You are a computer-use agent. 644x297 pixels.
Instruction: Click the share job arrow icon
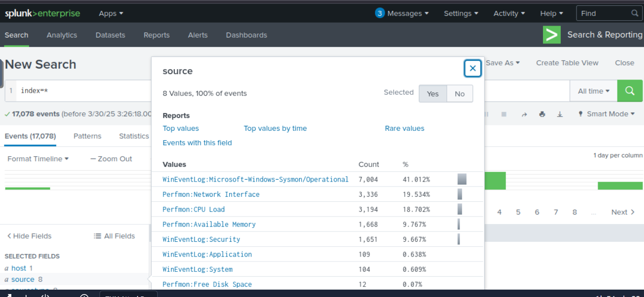point(524,114)
